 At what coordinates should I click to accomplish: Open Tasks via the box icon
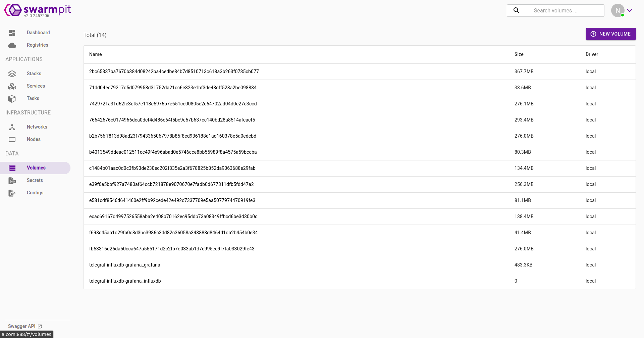click(x=12, y=99)
